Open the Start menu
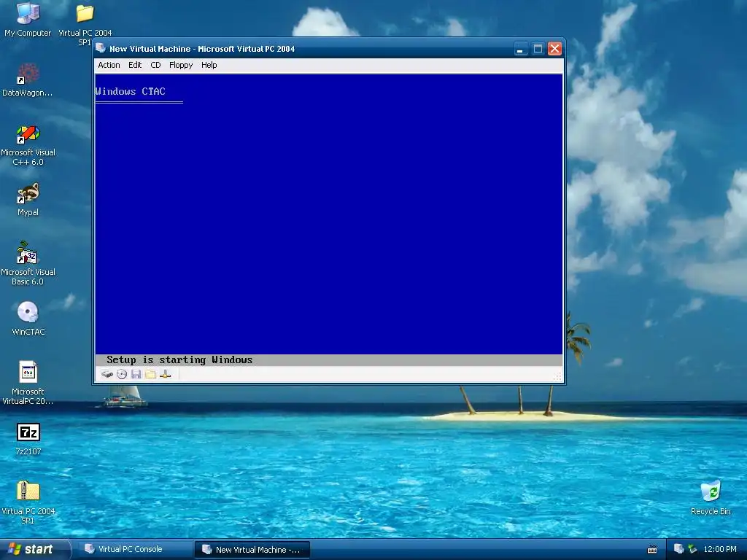The height and width of the screenshot is (560, 747). pos(35,549)
